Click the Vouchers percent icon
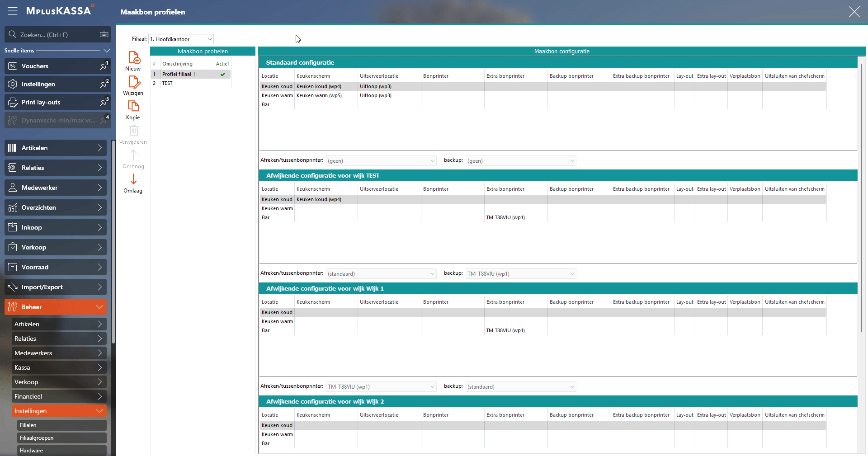 coord(13,66)
